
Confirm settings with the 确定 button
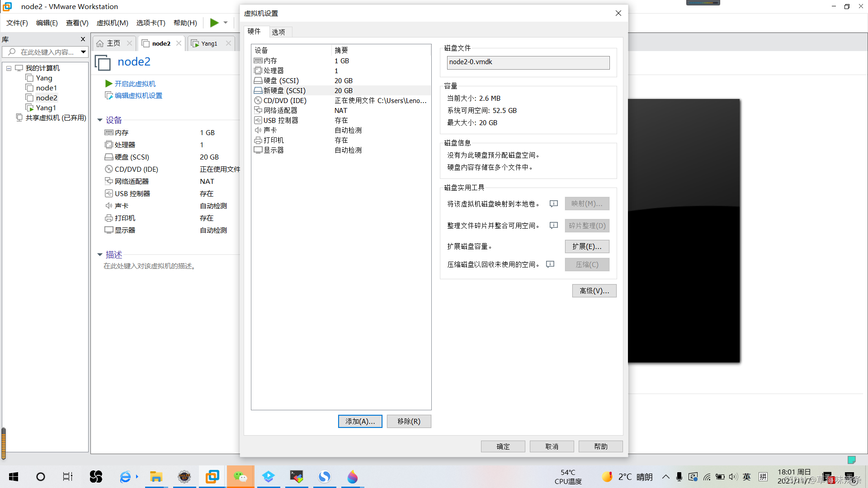(503, 446)
